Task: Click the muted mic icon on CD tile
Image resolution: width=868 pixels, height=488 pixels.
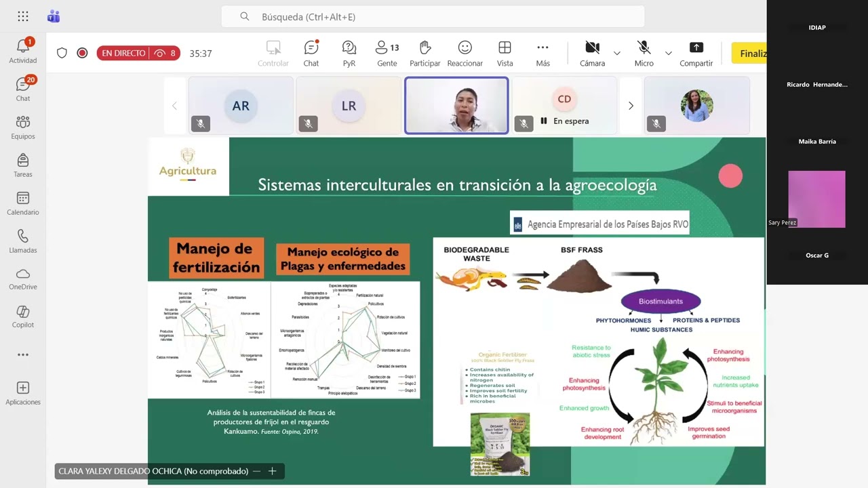Action: (524, 123)
